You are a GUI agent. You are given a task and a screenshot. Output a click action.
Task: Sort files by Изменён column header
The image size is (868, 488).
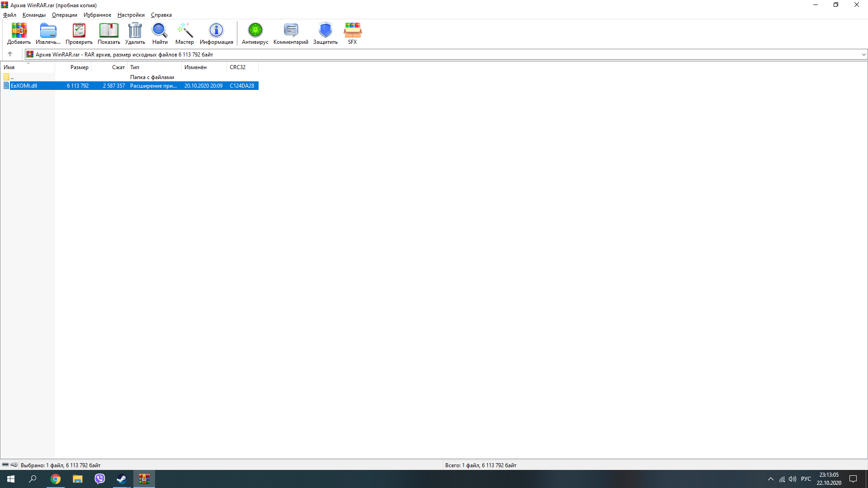pyautogui.click(x=204, y=67)
